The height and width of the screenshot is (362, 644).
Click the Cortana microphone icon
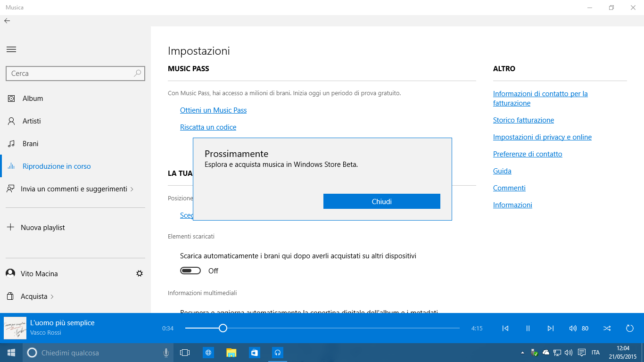[166, 353]
